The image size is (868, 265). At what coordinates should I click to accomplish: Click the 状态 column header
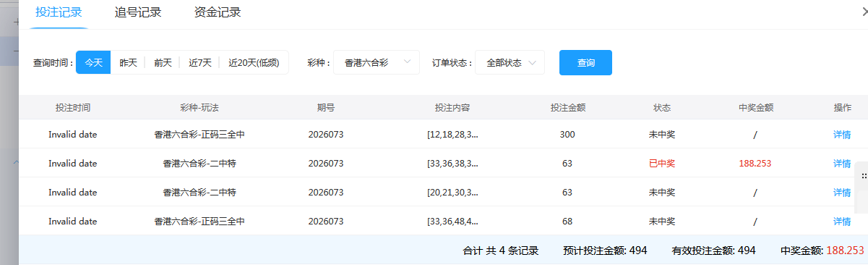(x=662, y=107)
